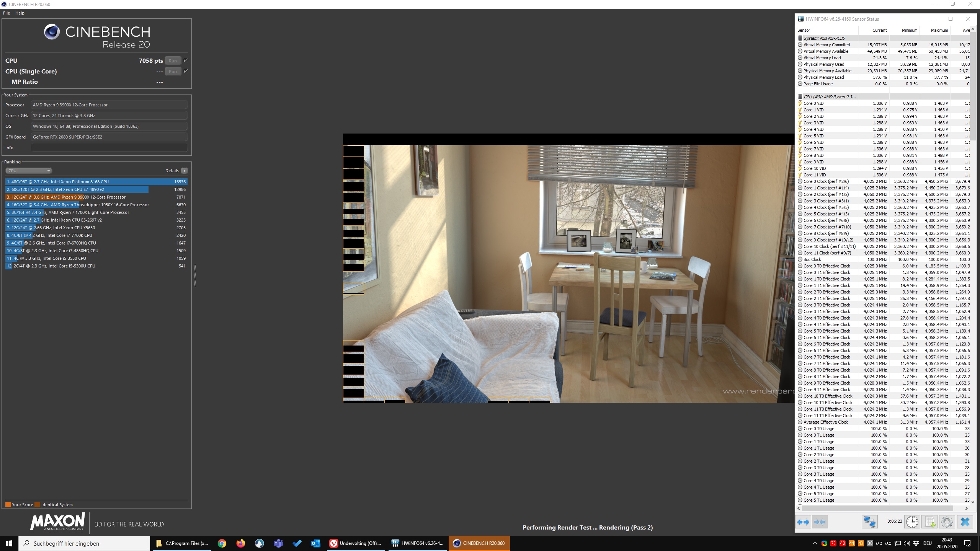980x551 pixels.
Task: Click HWiNFO Minimum column header
Action: click(x=905, y=30)
